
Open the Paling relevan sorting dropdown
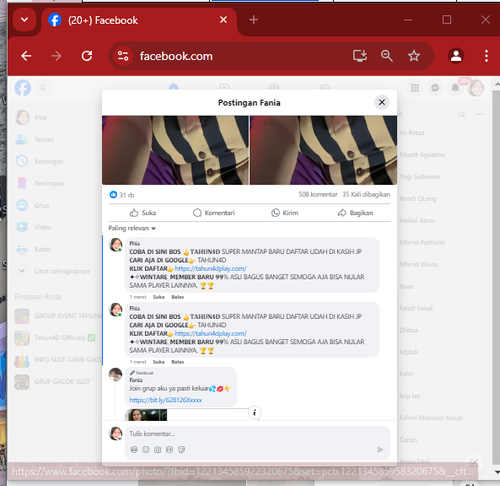(132, 228)
